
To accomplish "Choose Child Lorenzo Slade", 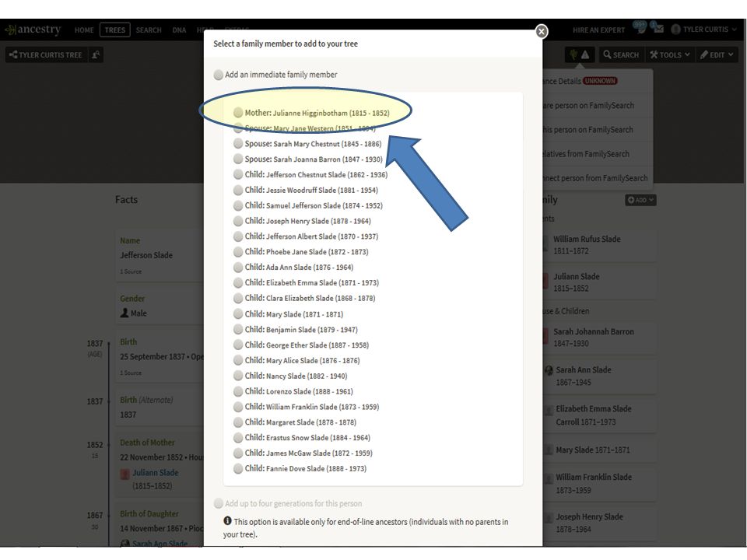I will click(x=238, y=391).
